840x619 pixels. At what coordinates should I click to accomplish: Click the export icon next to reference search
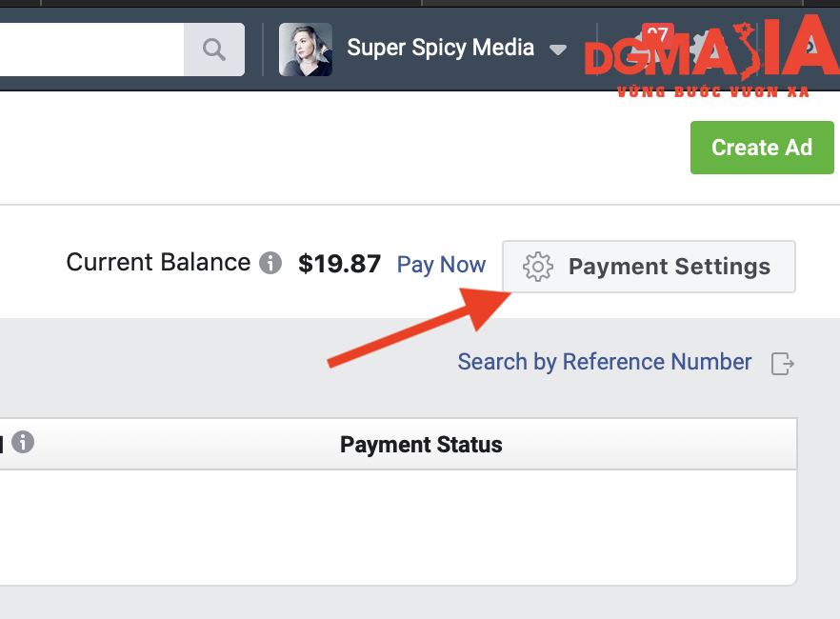click(782, 364)
